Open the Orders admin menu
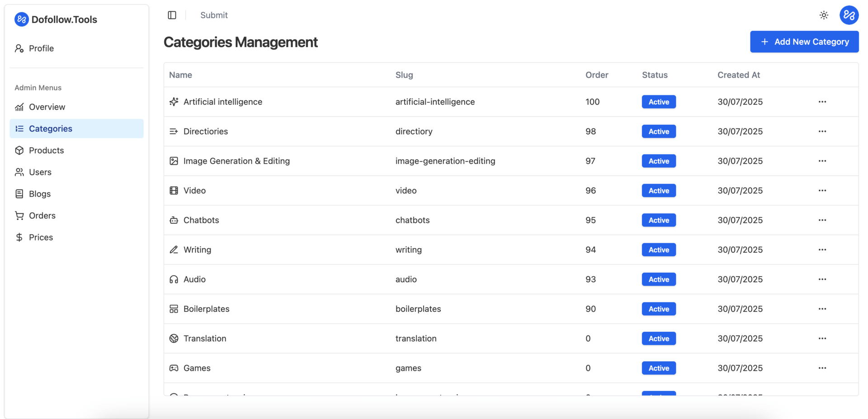Image resolution: width=868 pixels, height=419 pixels. pos(42,216)
